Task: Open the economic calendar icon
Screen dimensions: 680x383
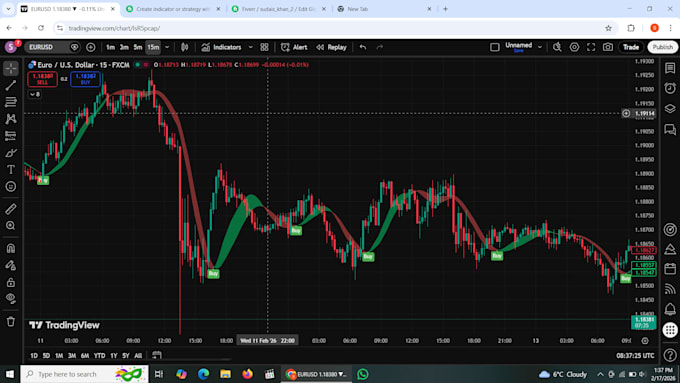Action: (x=670, y=269)
